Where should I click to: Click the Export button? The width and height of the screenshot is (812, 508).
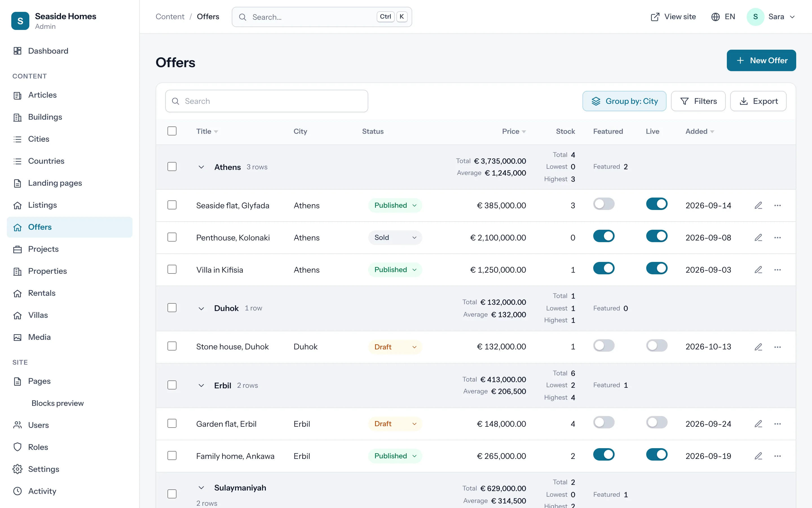click(758, 101)
